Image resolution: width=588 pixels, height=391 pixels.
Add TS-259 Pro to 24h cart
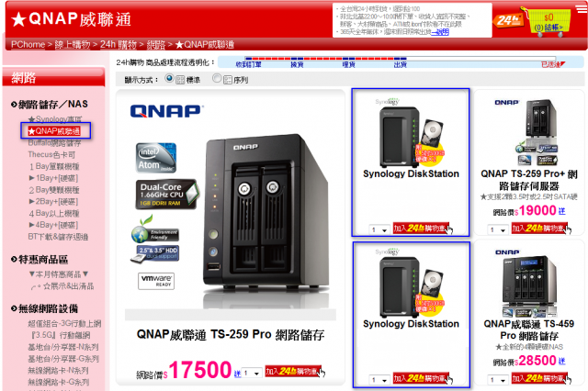pos(295,372)
